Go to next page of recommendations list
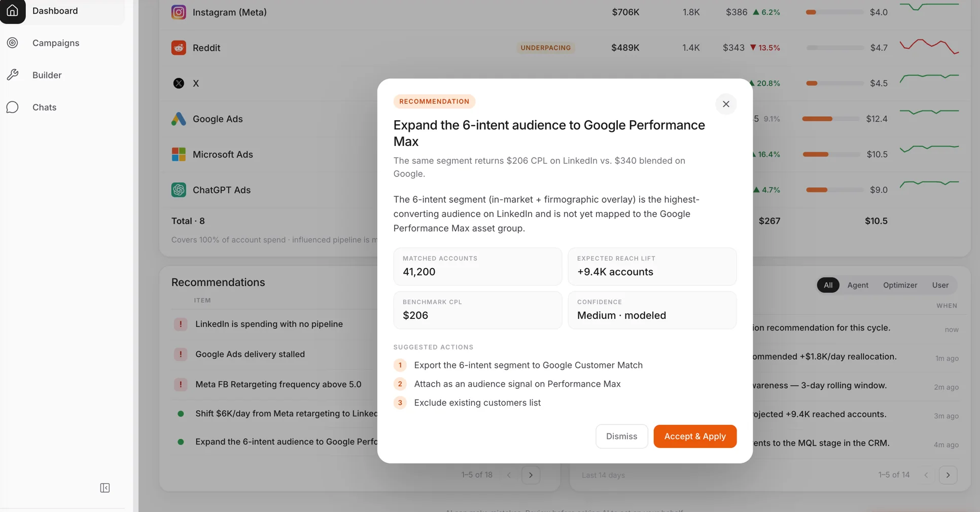This screenshot has height=512, width=980. 531,475
